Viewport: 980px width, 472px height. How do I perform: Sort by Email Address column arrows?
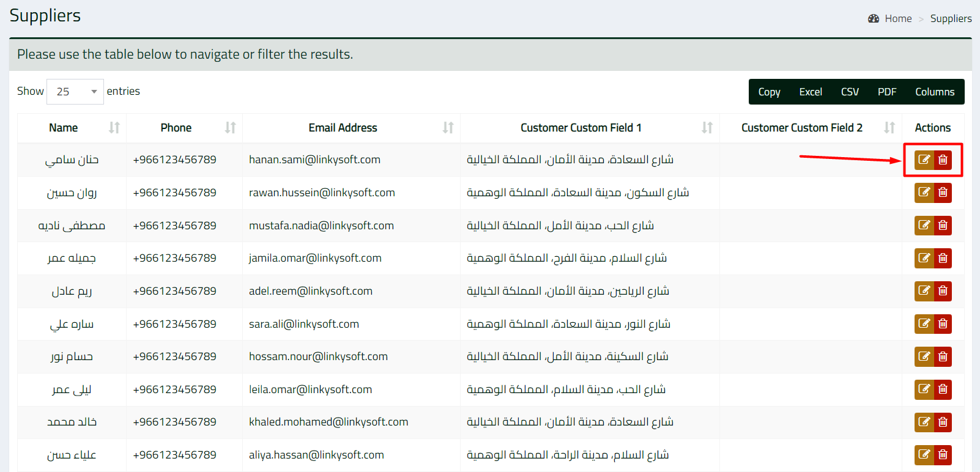click(448, 127)
